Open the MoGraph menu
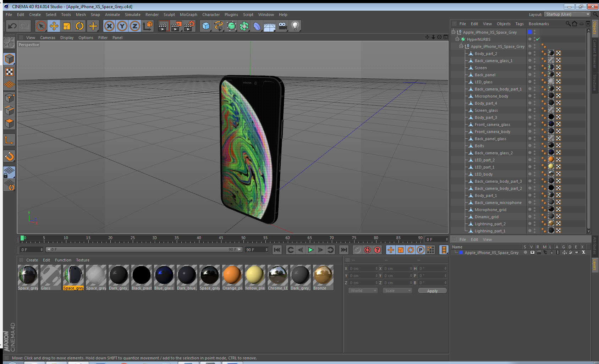The height and width of the screenshot is (364, 599). click(188, 15)
